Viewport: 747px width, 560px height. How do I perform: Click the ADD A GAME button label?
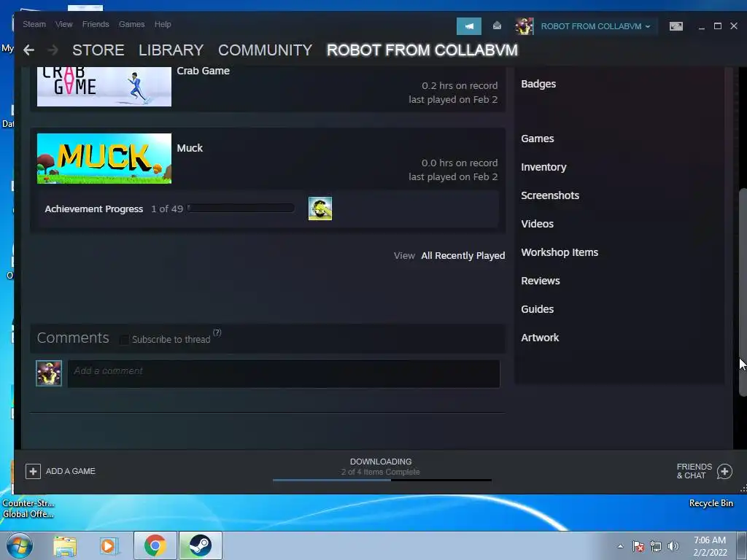[71, 472]
